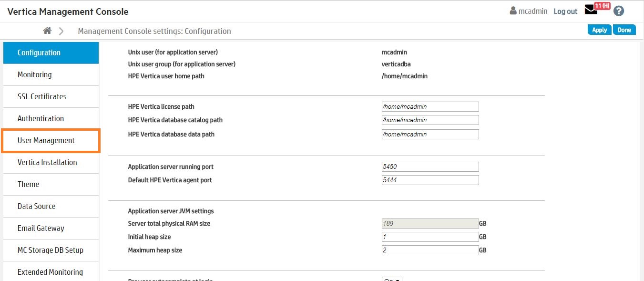Screen dimensions: 644x281
Task: Expand the browser autocomplete dropdown
Action: pos(392,279)
